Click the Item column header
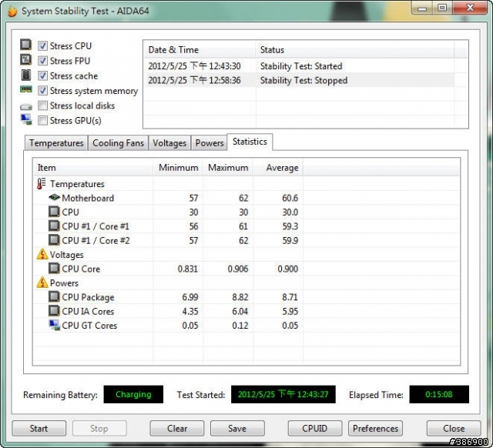 coord(93,168)
